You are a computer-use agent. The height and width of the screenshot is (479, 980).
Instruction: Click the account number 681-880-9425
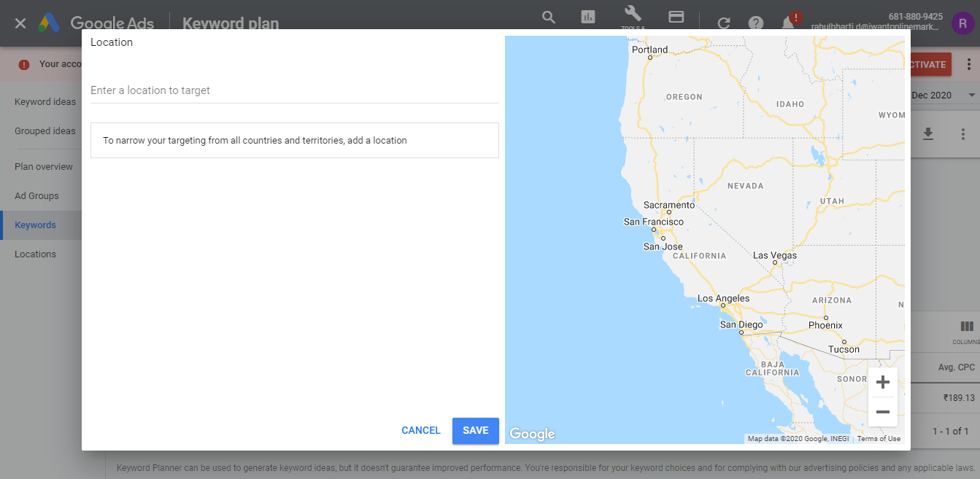[x=915, y=16]
